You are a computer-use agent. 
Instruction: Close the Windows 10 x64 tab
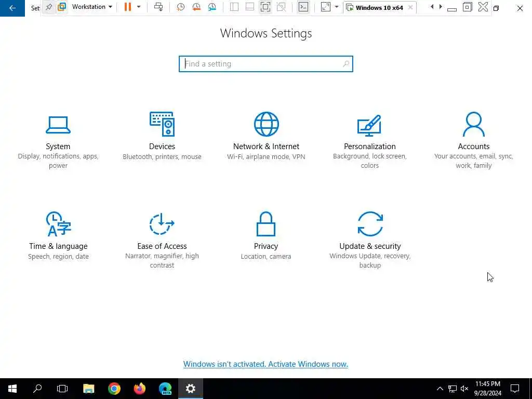coord(410,7)
